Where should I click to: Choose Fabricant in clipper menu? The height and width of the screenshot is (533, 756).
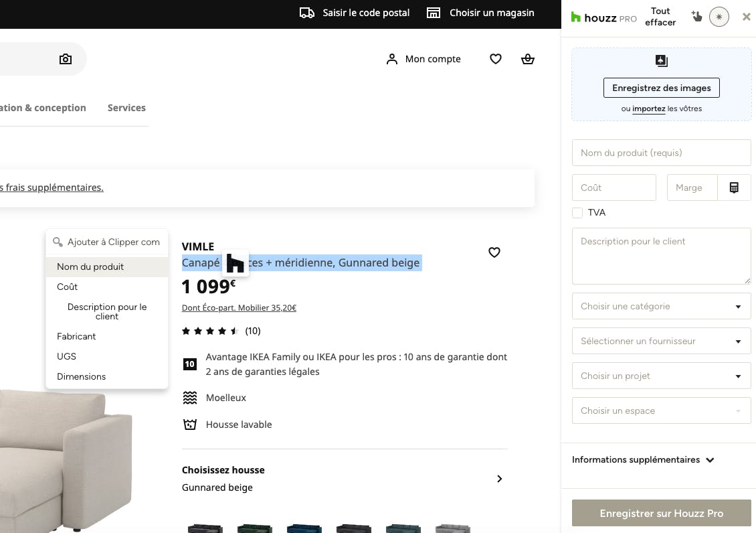click(x=107, y=336)
